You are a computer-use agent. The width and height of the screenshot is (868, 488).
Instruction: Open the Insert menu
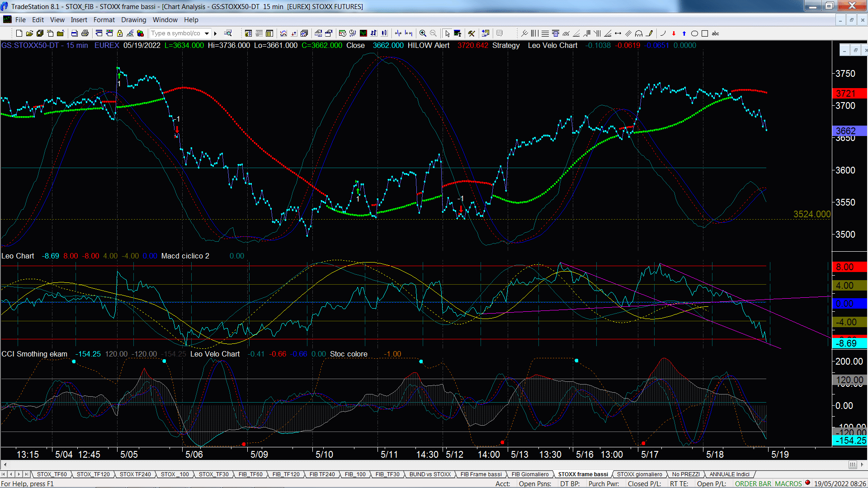[79, 20]
